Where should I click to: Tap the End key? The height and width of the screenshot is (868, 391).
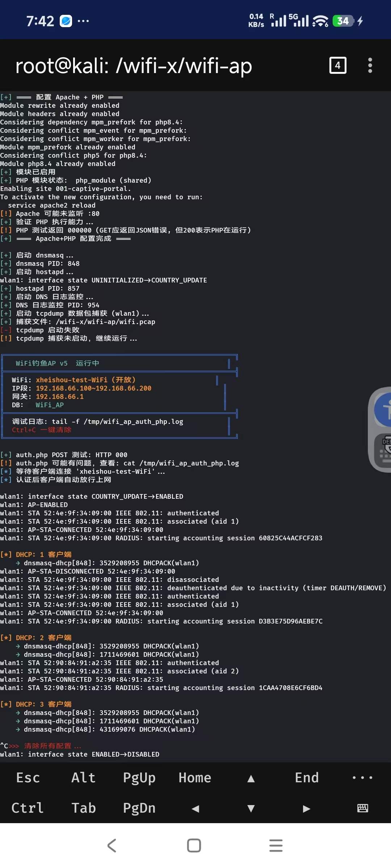307,778
